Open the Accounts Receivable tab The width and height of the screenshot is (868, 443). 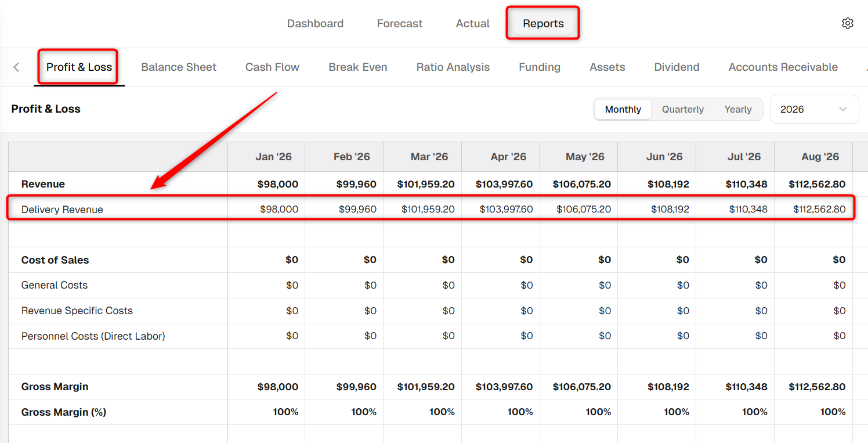(783, 67)
